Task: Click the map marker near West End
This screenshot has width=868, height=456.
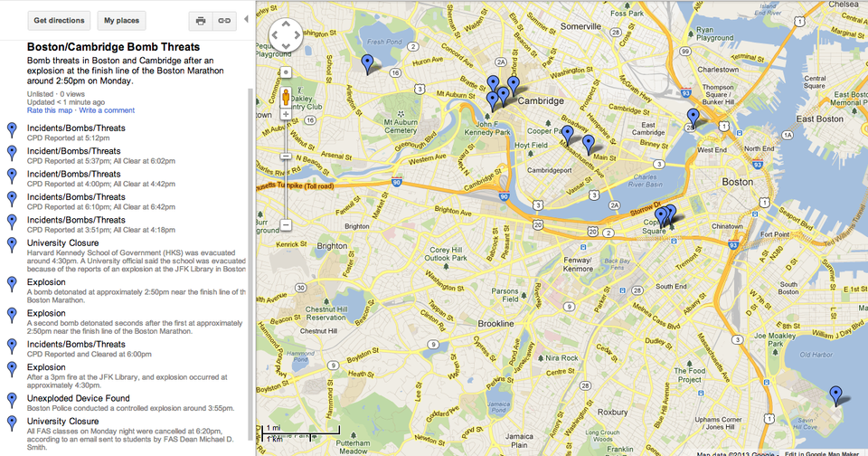Action: [x=693, y=118]
